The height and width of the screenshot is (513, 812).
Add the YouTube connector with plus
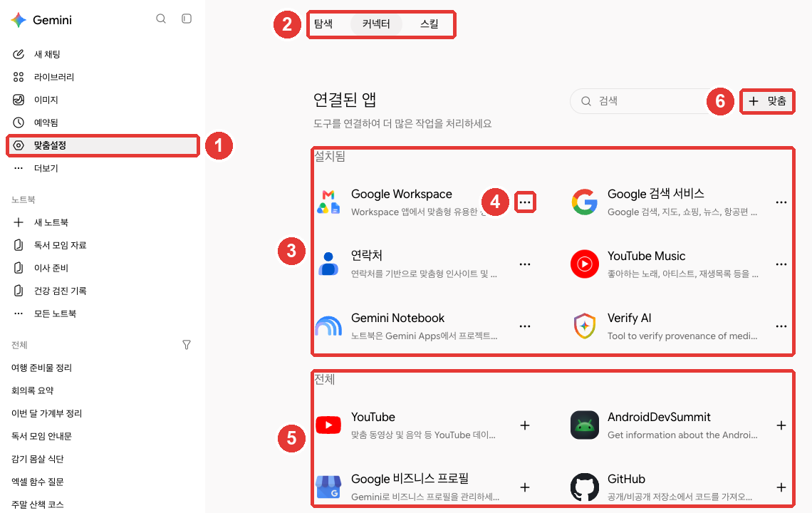point(525,425)
